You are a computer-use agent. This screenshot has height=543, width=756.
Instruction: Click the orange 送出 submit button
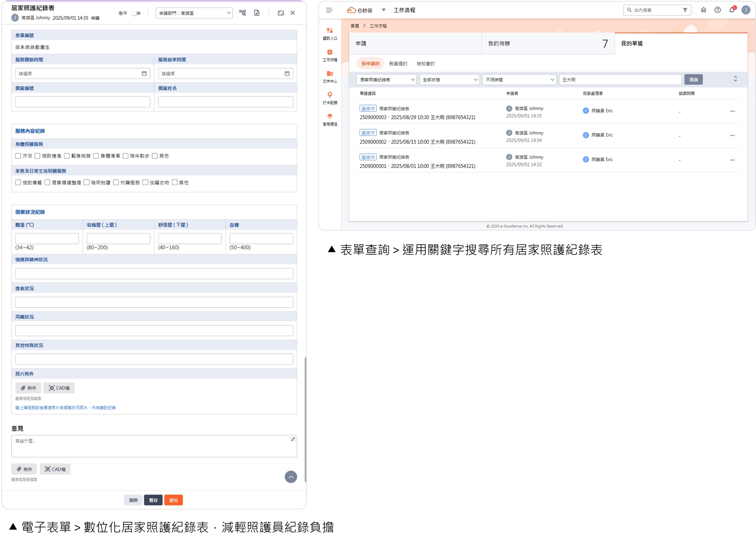[x=173, y=500]
